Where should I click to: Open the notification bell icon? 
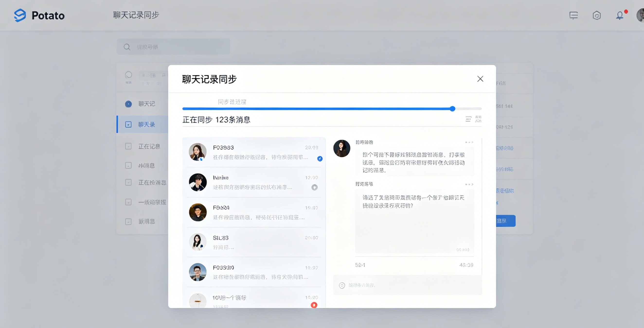pos(619,16)
